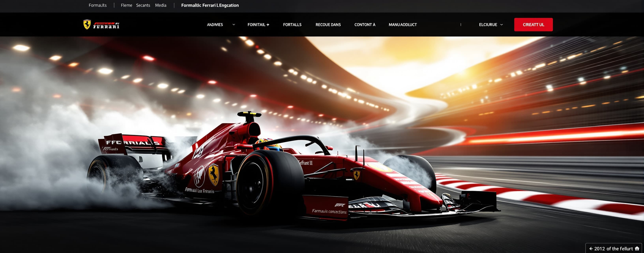
Task: Open the ANDIMES menu item
Action: (215, 25)
